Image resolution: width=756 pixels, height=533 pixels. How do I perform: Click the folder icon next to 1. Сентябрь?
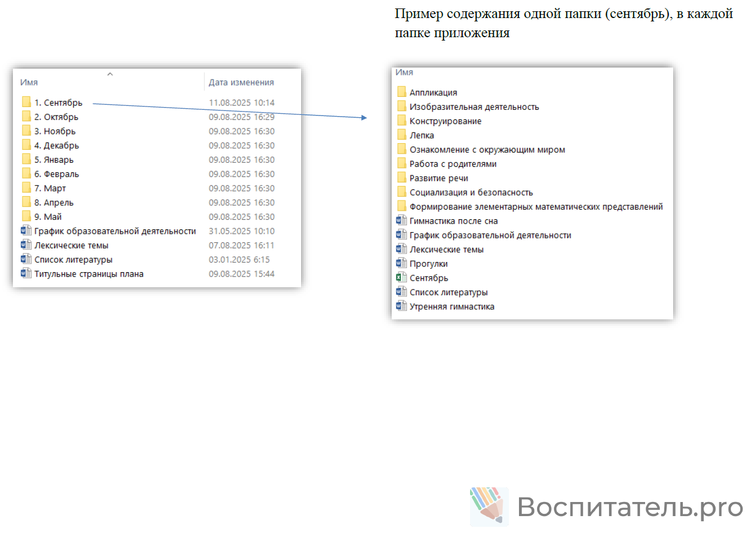pyautogui.click(x=26, y=102)
